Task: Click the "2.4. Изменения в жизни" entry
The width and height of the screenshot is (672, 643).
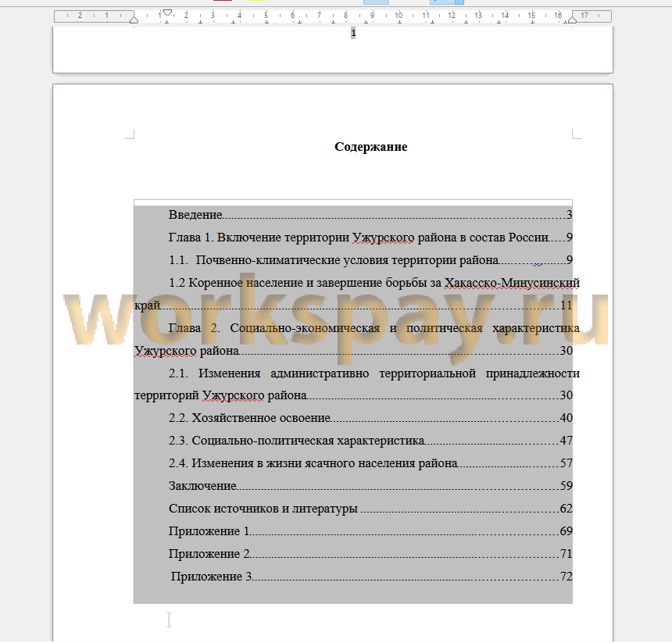Action: coord(370,463)
